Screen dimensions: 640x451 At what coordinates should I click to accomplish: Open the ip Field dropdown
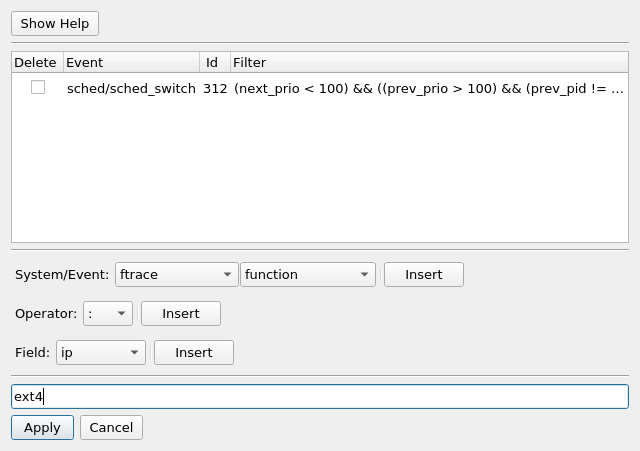[x=101, y=352]
